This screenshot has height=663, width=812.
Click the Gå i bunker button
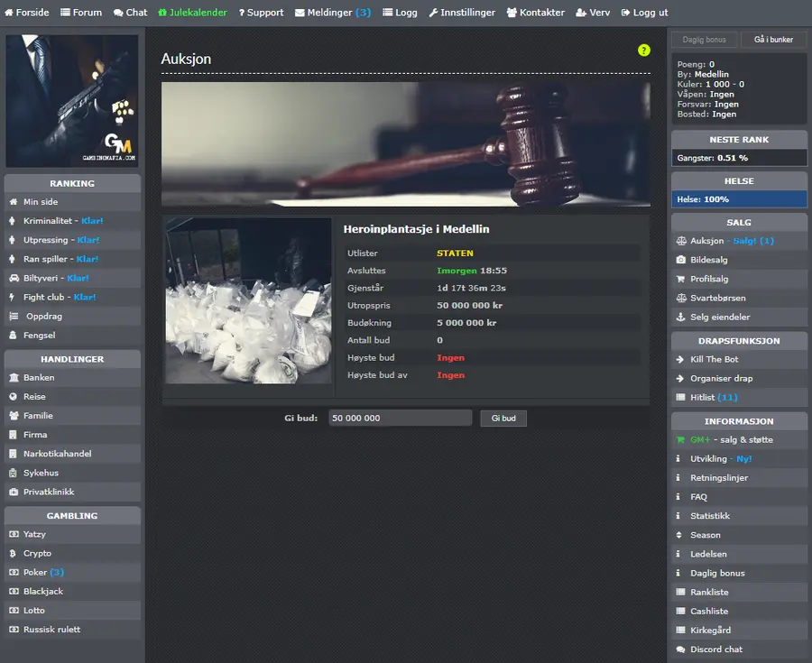773,40
